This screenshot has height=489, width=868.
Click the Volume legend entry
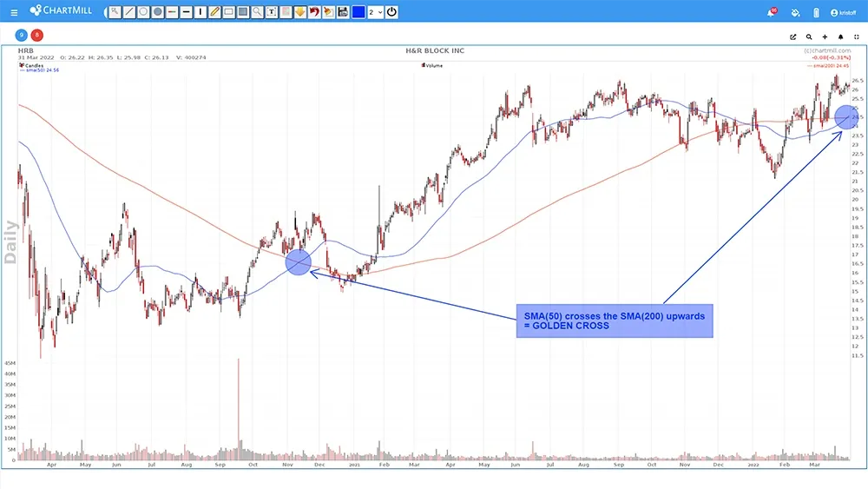[x=432, y=65]
